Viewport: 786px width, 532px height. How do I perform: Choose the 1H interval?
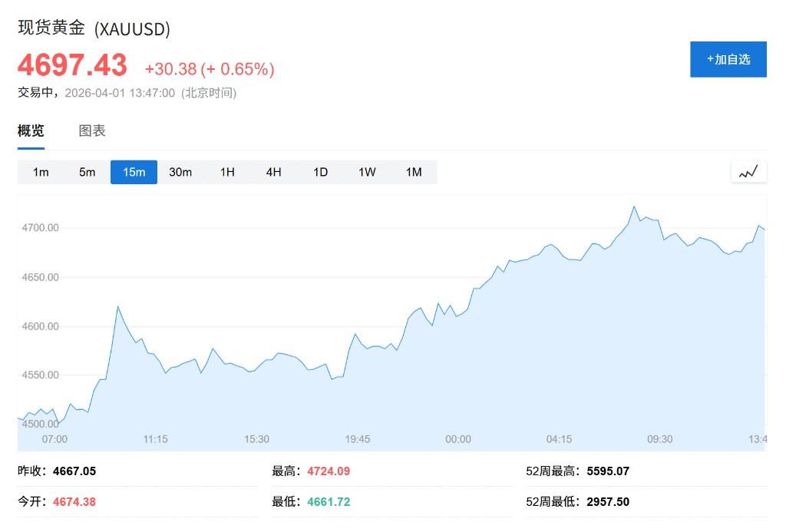click(227, 172)
